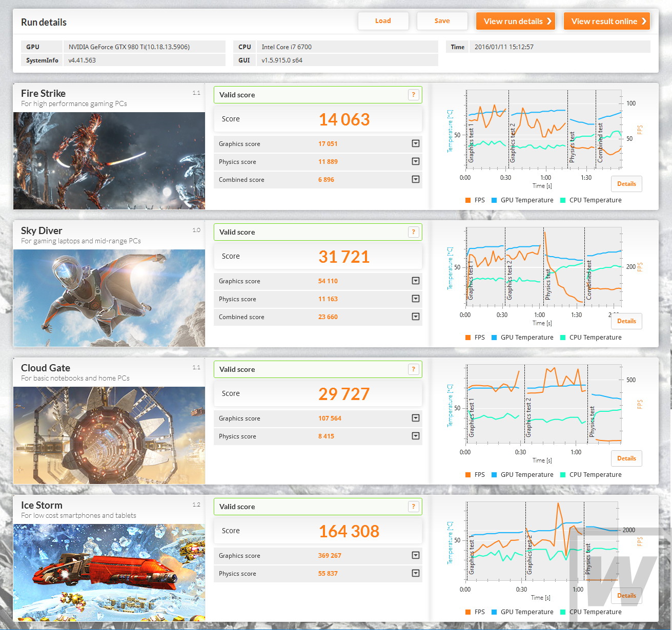The image size is (672, 630).
Task: Open View run details
Action: [516, 21]
